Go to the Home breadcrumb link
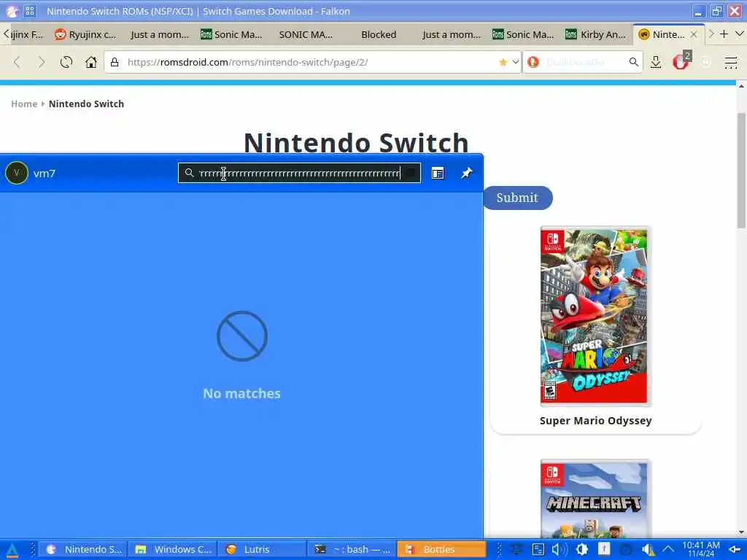This screenshot has width=747, height=560. click(24, 104)
